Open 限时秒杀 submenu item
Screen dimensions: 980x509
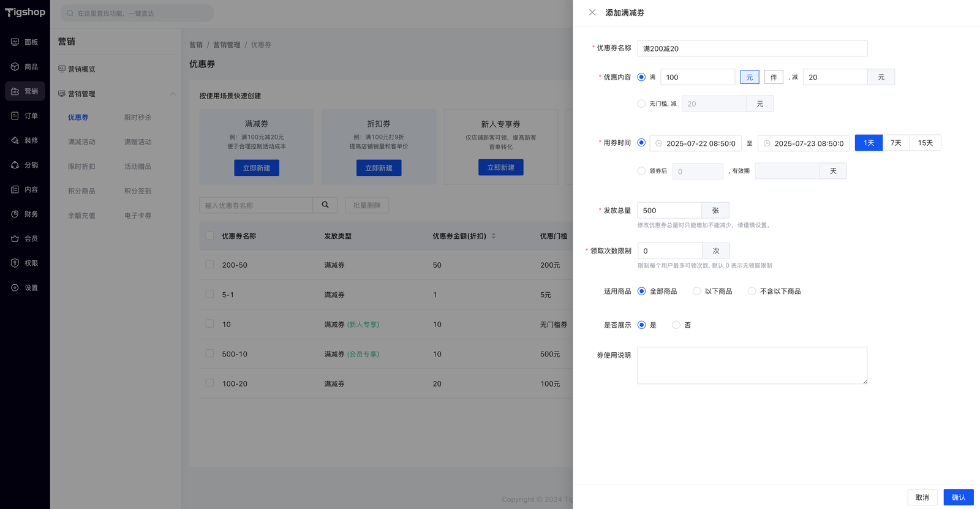coord(138,118)
